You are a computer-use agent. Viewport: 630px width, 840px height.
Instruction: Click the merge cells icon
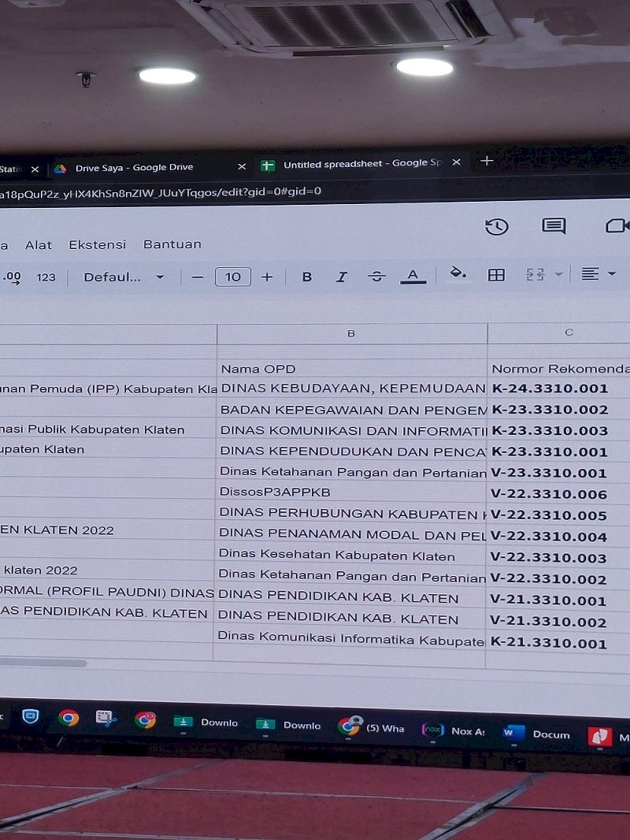coord(535,274)
